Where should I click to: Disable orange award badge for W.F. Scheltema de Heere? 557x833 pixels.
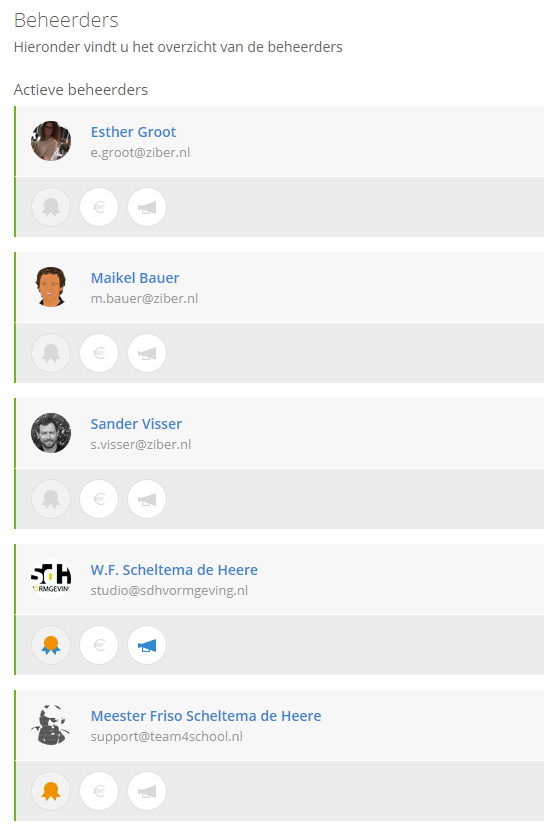point(51,645)
